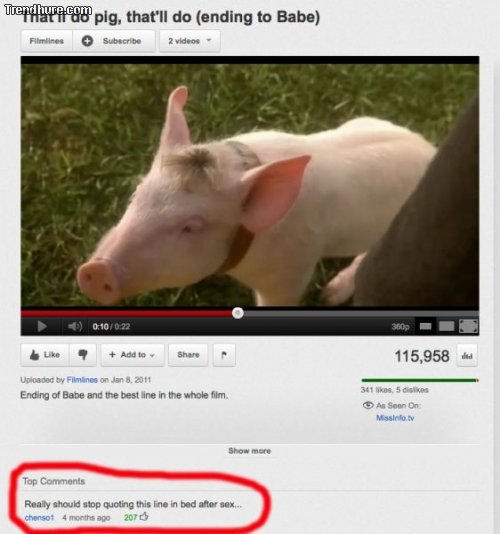Click the video progress bar scrubber
The height and width of the screenshot is (534, 500).
coord(238,313)
